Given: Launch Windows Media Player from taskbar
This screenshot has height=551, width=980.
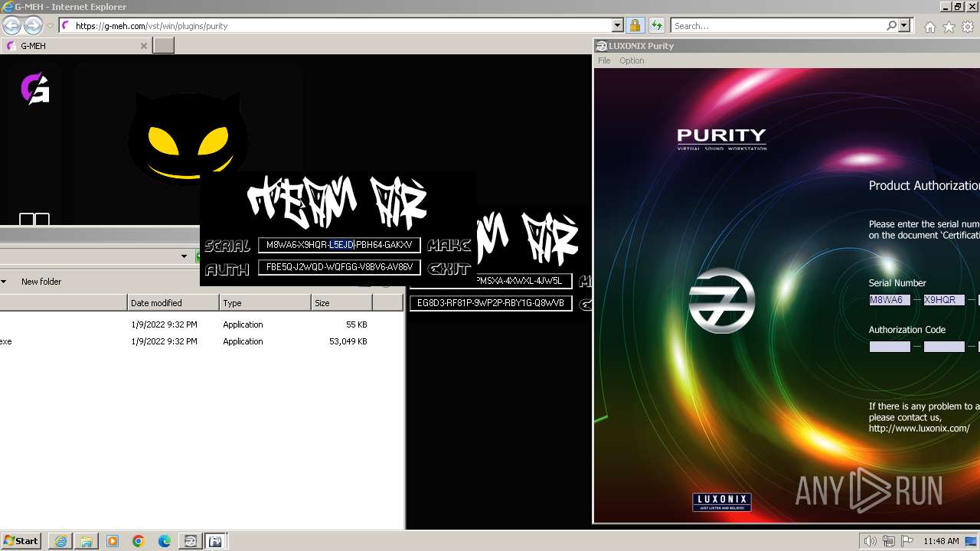Looking at the screenshot, I should (113, 541).
